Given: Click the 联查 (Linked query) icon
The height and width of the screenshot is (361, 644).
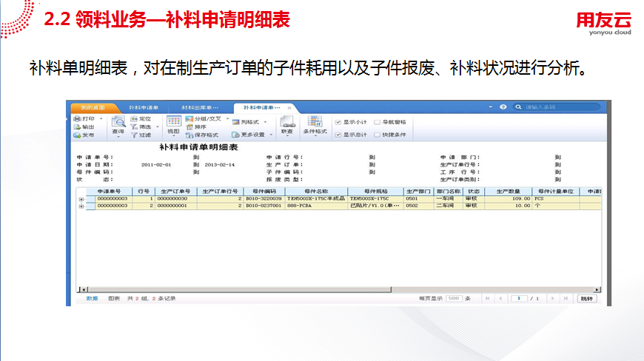Looking at the screenshot, I should [x=287, y=121].
